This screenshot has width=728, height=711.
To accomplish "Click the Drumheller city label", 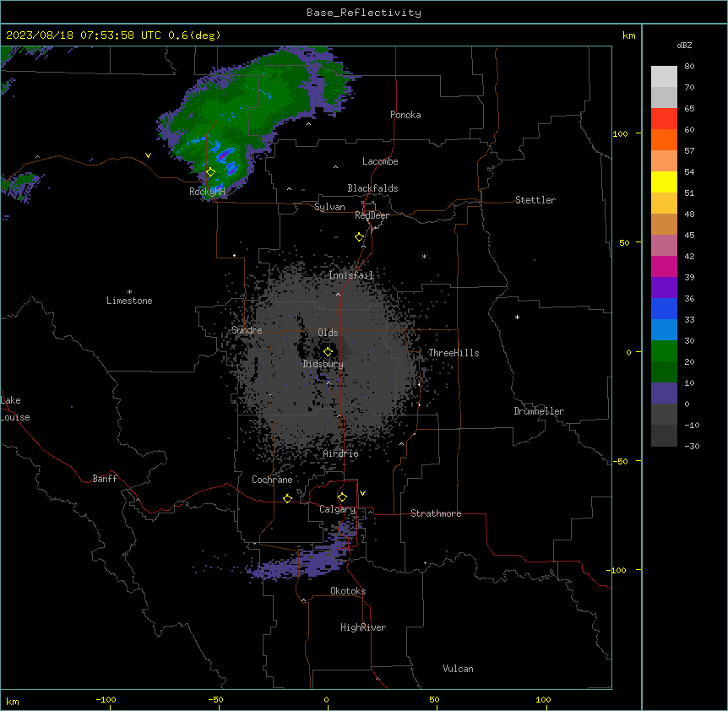I will (539, 411).
